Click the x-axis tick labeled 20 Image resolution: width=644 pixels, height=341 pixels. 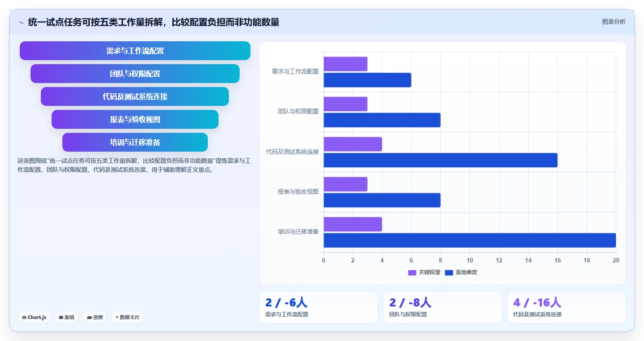click(x=616, y=261)
